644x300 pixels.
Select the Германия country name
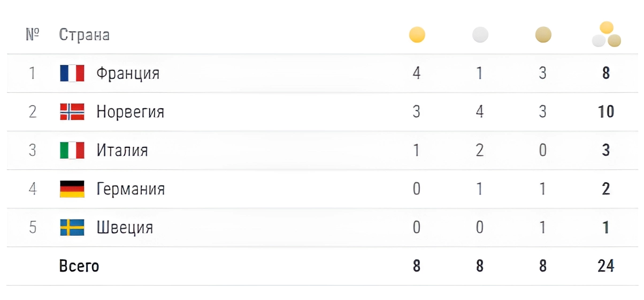click(131, 189)
